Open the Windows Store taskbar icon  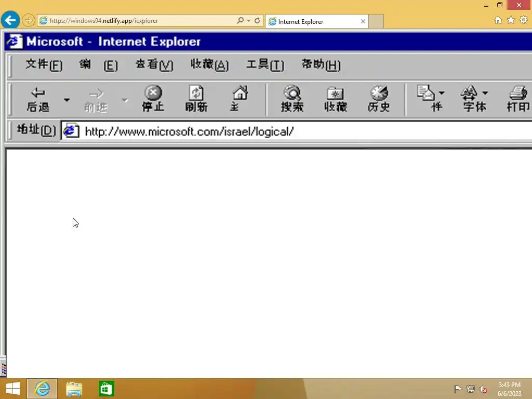[x=106, y=389]
